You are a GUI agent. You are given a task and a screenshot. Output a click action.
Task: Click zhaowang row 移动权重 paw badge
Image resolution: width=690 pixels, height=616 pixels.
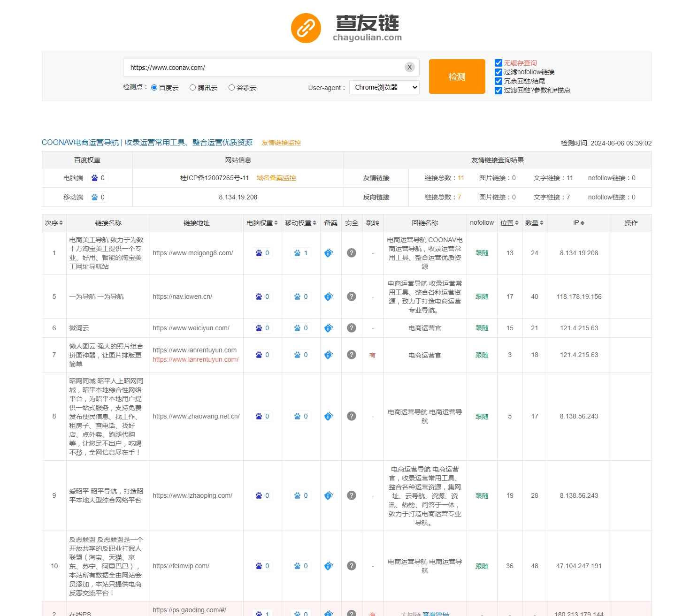coord(301,416)
